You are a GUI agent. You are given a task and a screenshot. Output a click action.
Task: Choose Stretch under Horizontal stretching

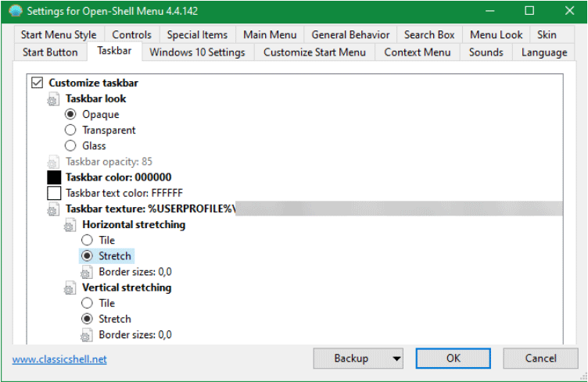(x=87, y=255)
